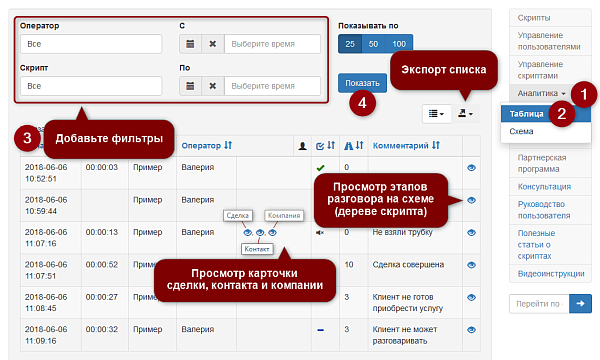
Task: View script scheme for 'Не взяли трубку' row
Action: coord(471,233)
